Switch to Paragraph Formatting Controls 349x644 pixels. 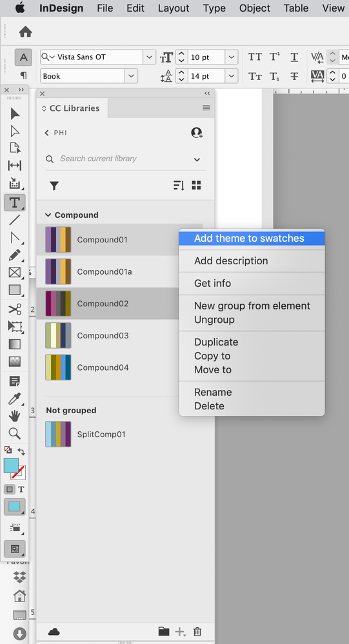click(23, 75)
